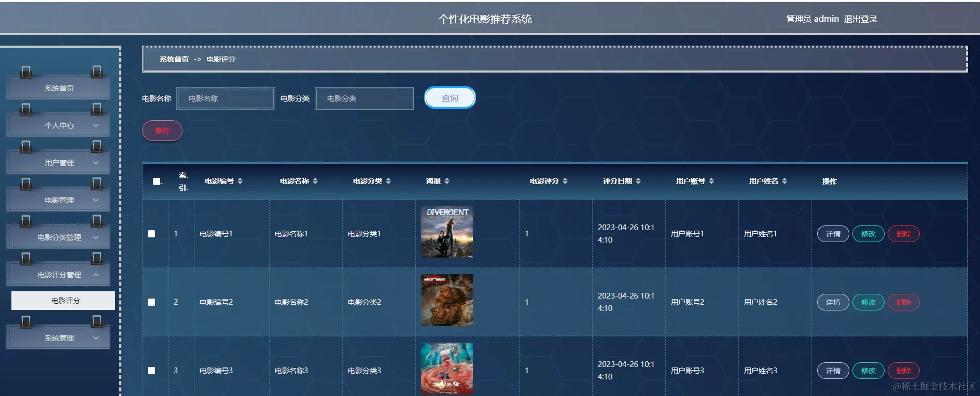Screen dimensions: 980x396
Task: Expand the 用户管理 sidebar menu
Action: 59,163
